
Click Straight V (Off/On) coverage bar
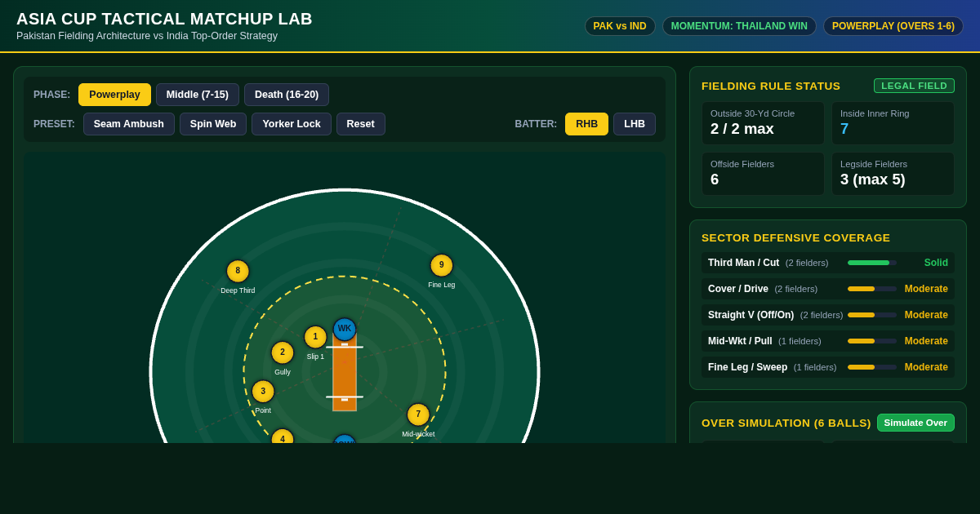(x=872, y=315)
